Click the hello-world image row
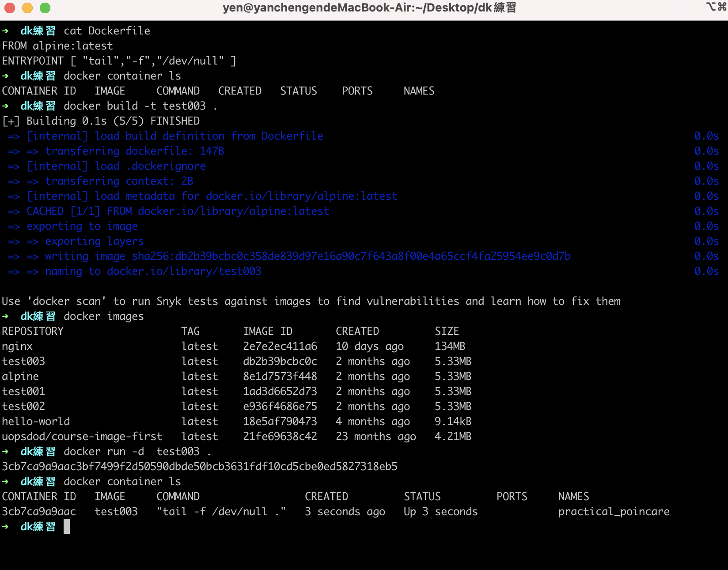Screen dimensions: 728x570 (35, 421)
